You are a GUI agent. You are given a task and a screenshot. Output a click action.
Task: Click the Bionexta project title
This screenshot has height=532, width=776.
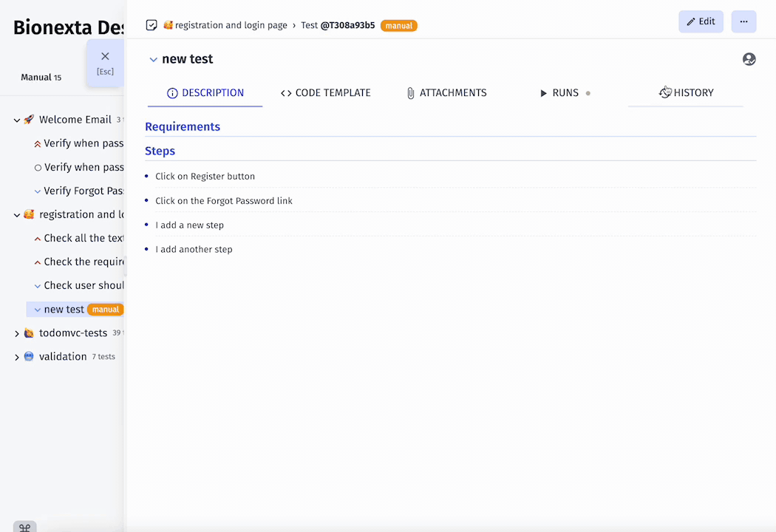point(68,27)
